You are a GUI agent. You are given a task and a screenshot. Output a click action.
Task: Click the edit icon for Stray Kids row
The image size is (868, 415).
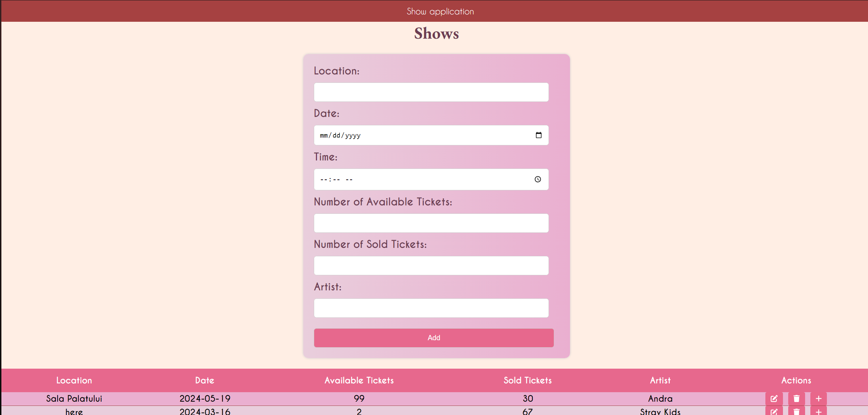pos(774,411)
